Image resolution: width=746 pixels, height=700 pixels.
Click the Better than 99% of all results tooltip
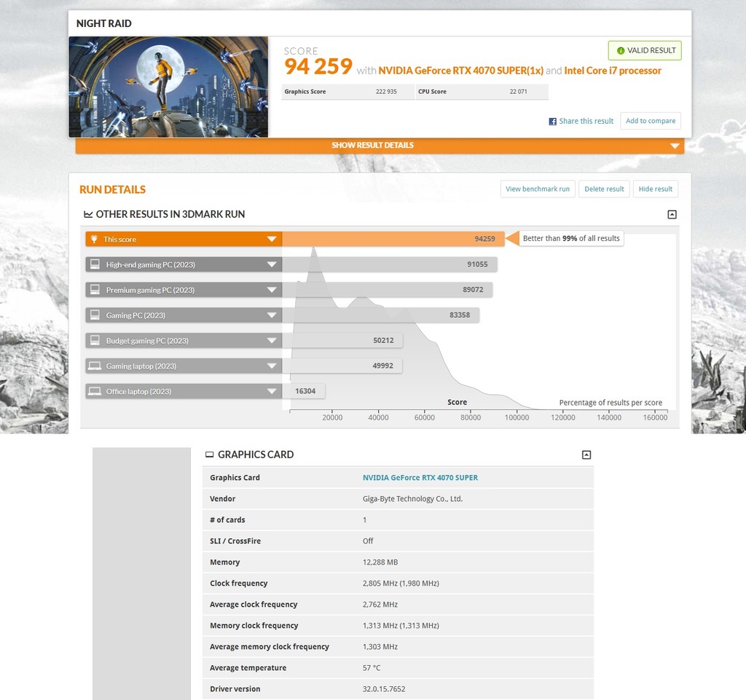571,238
